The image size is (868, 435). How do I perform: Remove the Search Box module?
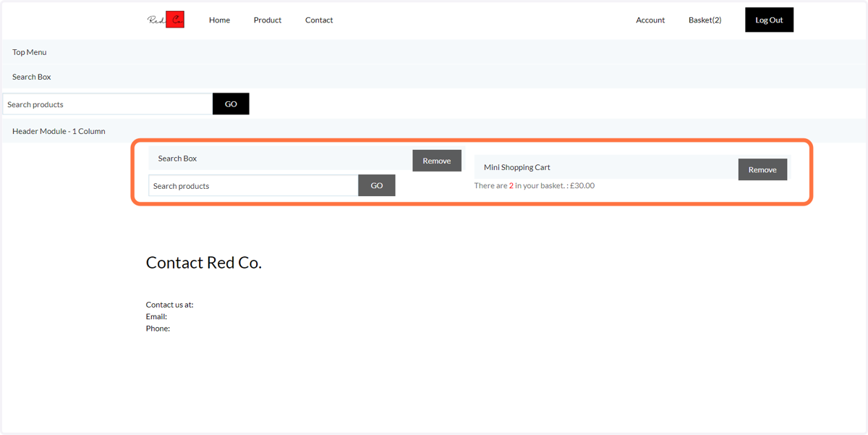click(437, 161)
